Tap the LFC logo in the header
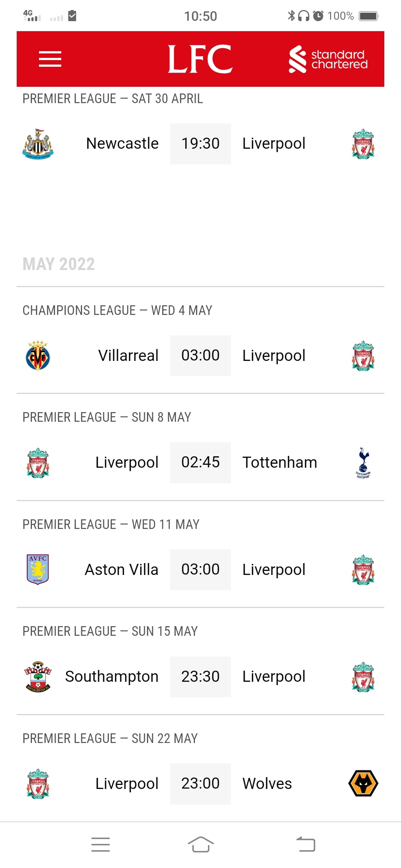401x868 pixels. (200, 59)
